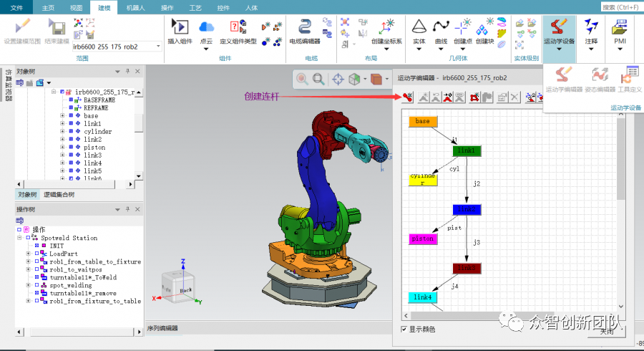
Task: Select the green link1 node in kinematics editor
Action: tap(467, 151)
